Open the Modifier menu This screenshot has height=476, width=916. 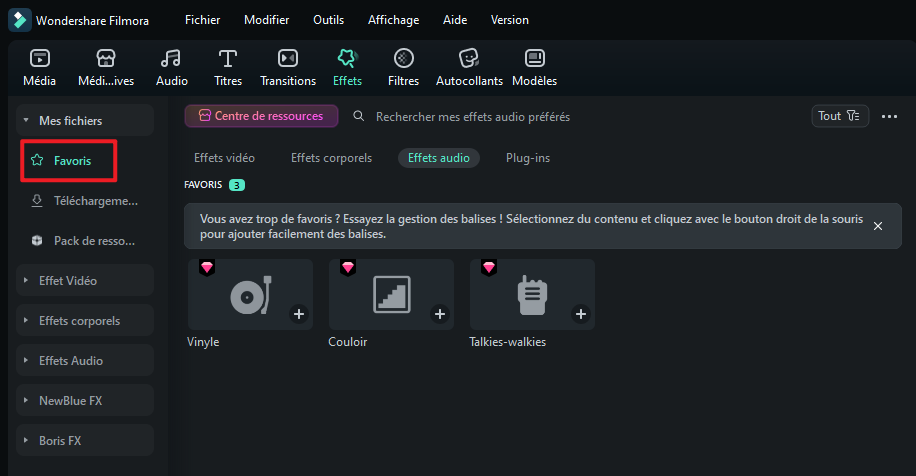click(x=266, y=20)
